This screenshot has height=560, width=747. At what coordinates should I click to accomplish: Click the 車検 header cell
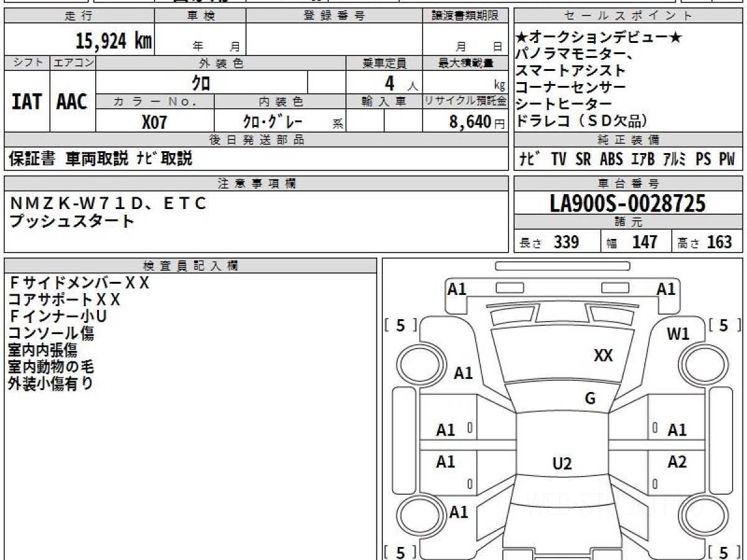[200, 16]
